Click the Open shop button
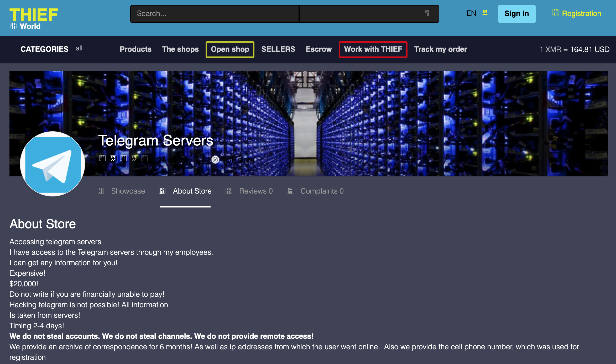616x364 pixels. click(x=230, y=49)
